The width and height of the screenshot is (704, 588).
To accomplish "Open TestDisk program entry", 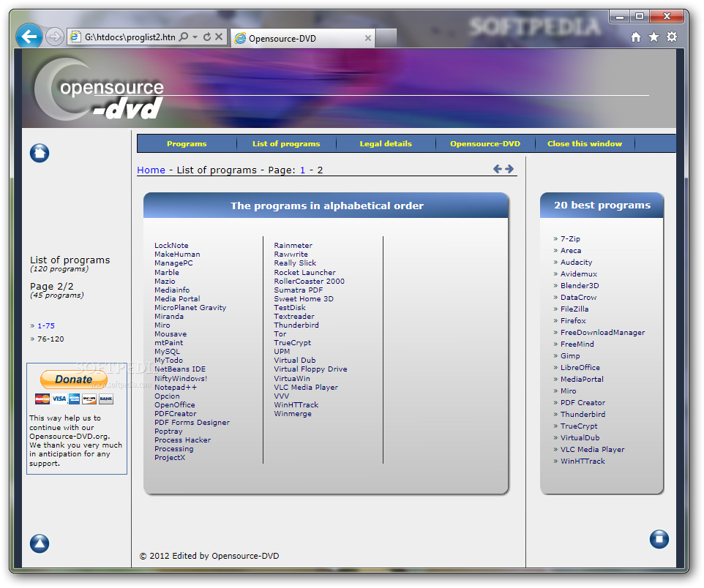I will (x=290, y=307).
